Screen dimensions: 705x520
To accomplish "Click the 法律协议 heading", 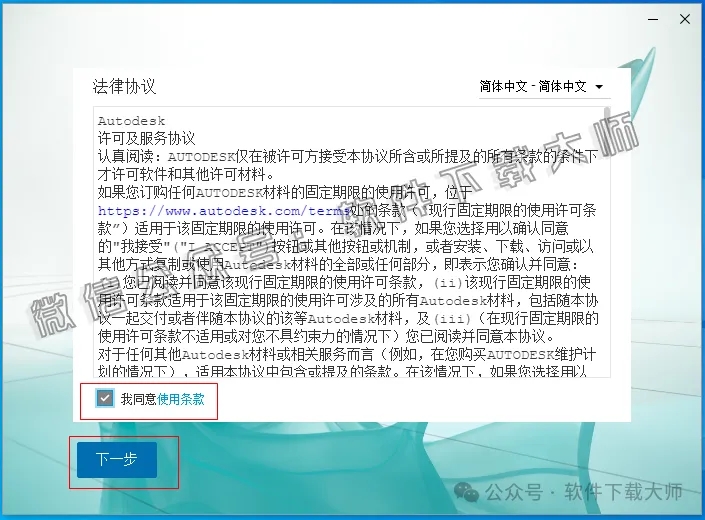I will pos(125,86).
